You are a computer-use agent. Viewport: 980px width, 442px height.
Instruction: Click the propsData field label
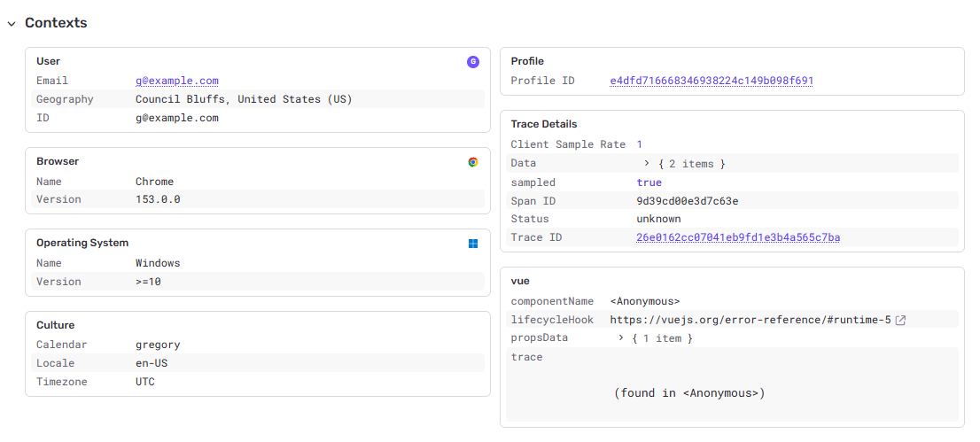click(540, 337)
